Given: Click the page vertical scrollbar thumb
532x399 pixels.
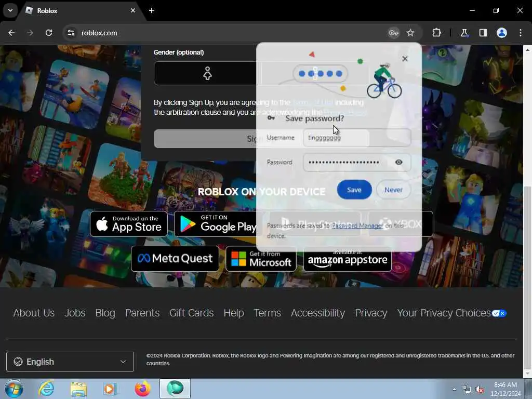Looking at the screenshot, I should [527, 277].
